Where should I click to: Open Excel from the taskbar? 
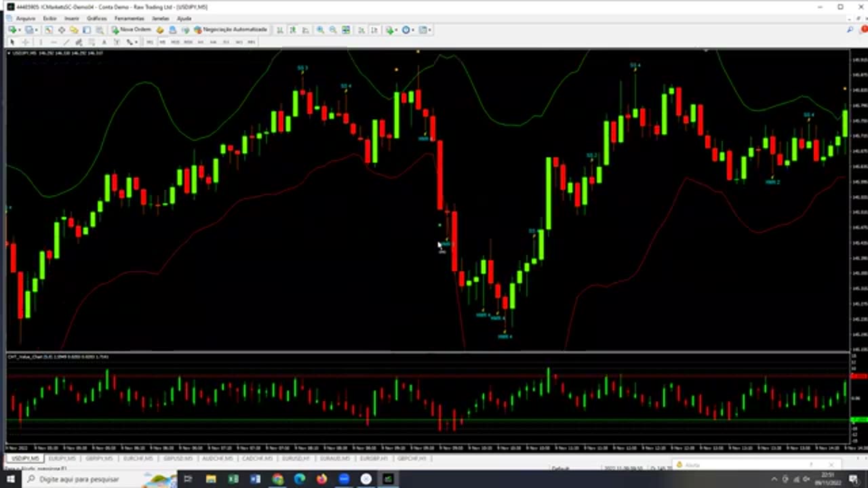pos(233,479)
